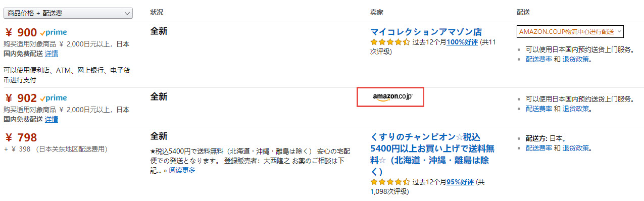
Task: Click the star rating of くすりのチャンピオン seller
Action: pos(390,181)
